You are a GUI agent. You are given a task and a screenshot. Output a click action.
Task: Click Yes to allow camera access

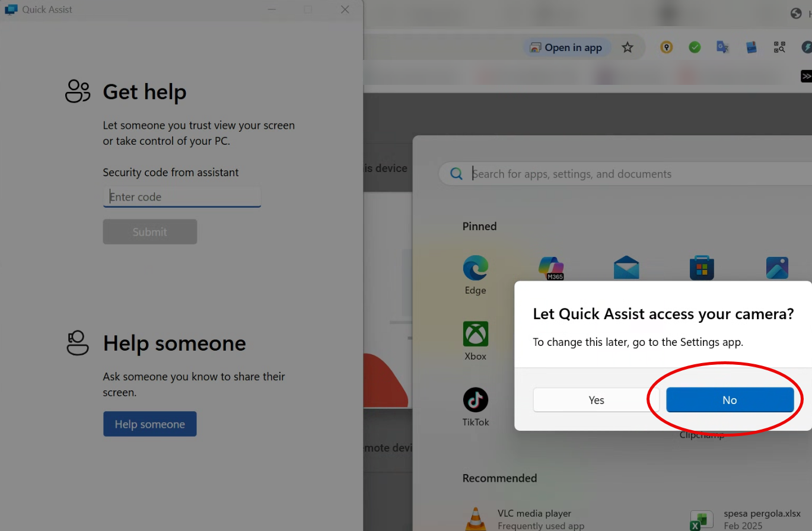[596, 400]
